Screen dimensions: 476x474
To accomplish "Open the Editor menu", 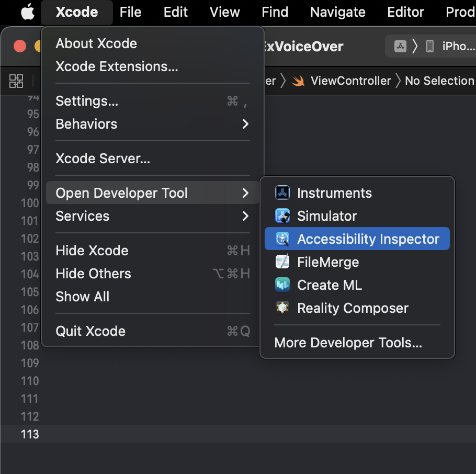I will 405,12.
